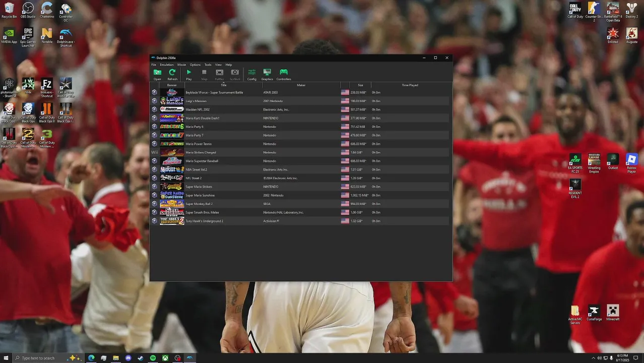Select Mario Party 6 in the list
The image size is (644, 363).
tap(195, 127)
